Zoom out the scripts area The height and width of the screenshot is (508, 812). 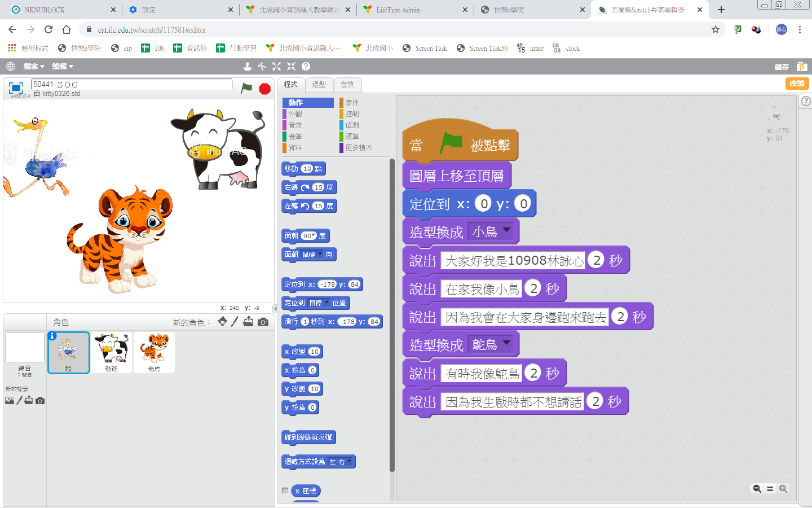[757, 489]
